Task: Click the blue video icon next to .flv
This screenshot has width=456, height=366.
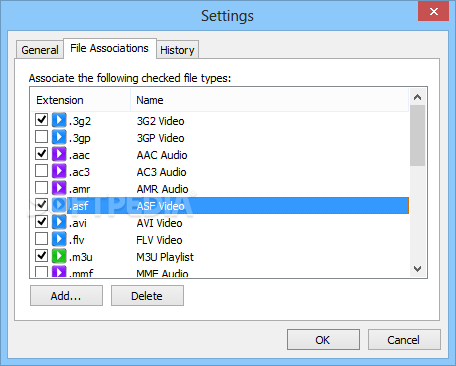Action: [x=59, y=239]
